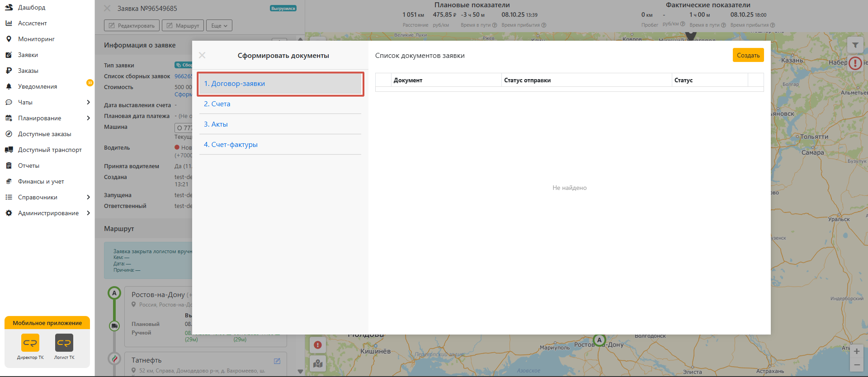The height and width of the screenshot is (377, 868).
Task: Open the Мониторинг map pin icon
Action: pos(9,39)
